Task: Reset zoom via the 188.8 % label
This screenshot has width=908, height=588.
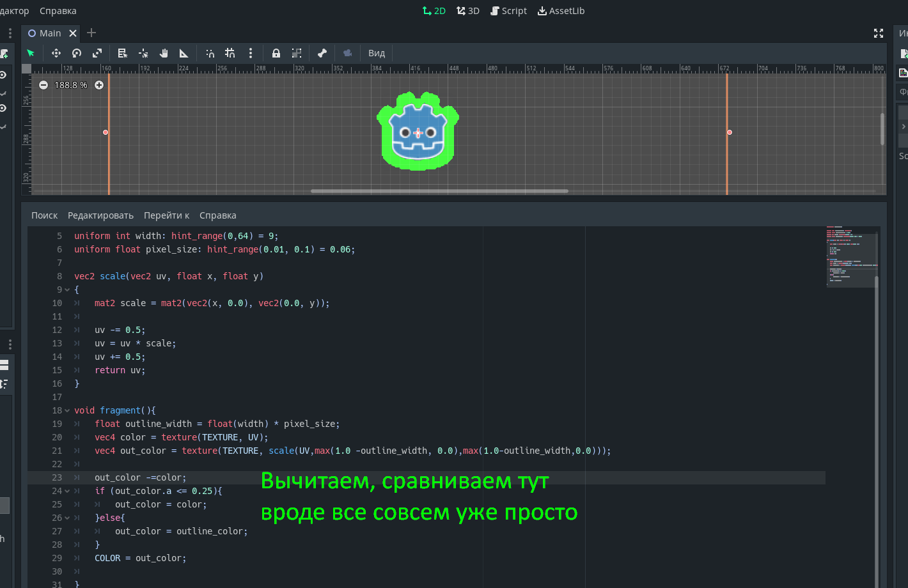Action: click(71, 85)
